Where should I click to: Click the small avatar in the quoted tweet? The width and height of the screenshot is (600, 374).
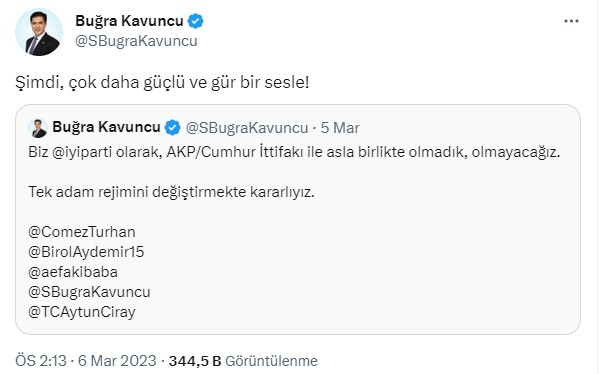[x=38, y=128]
